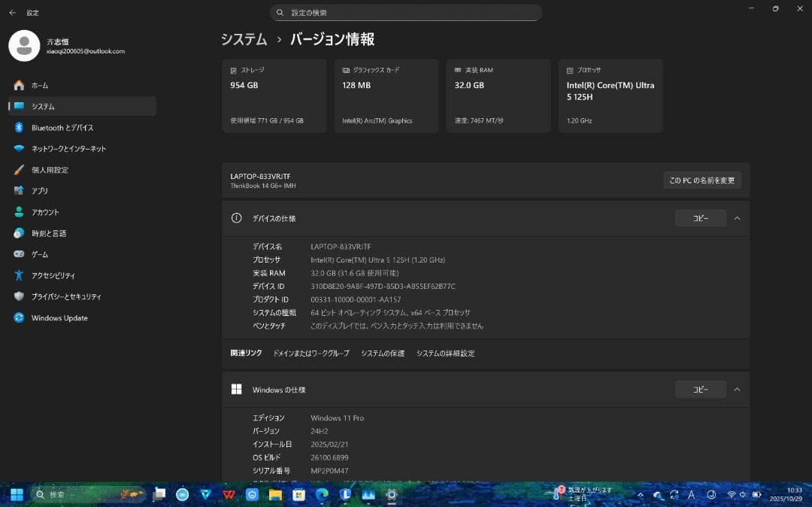This screenshot has height=507, width=812.
Task: Open File Explorer from the taskbar
Action: [x=274, y=494]
